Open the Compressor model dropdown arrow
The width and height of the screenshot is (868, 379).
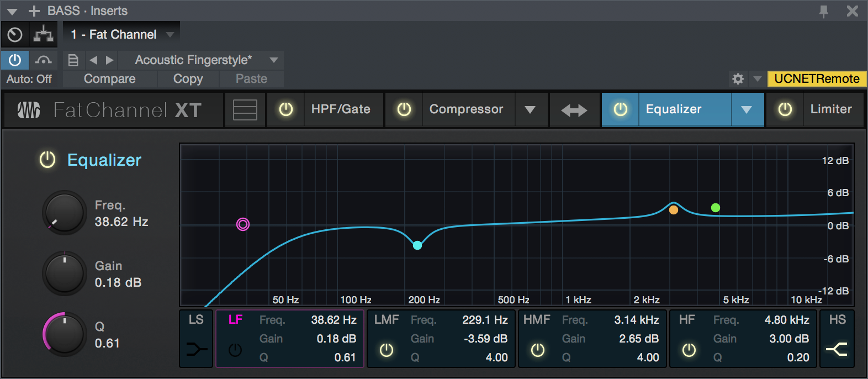(x=530, y=110)
